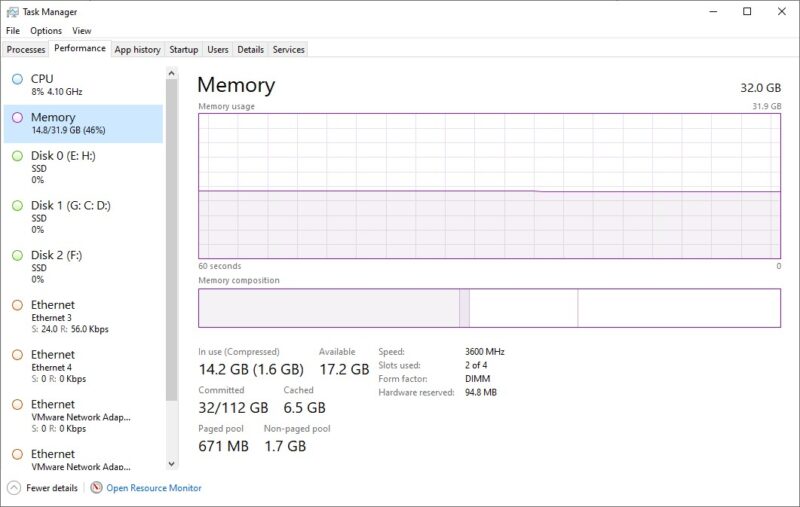Maximize the Task Manager window
This screenshot has width=800, height=507.
[747, 11]
